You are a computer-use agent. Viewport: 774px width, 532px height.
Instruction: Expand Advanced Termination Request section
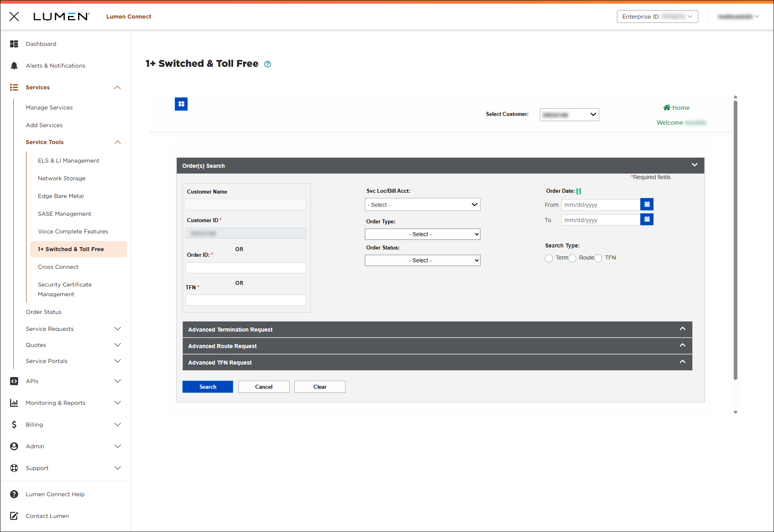(683, 329)
